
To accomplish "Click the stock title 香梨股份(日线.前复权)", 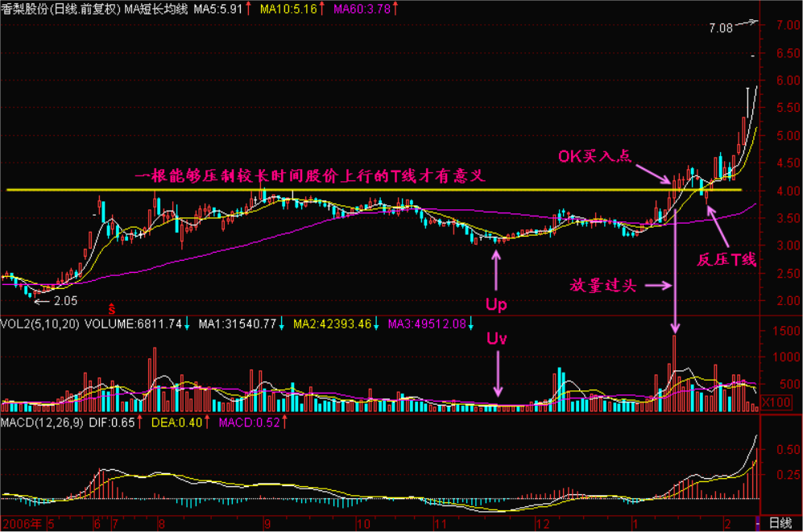I will tap(61, 9).
